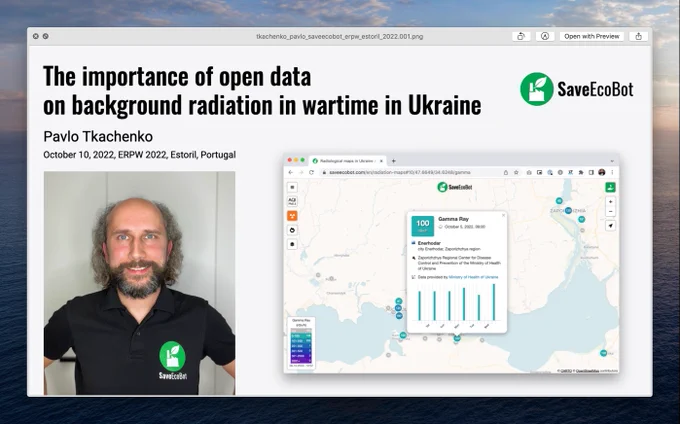Open the puzzle-piece Extensions menu

click(x=581, y=172)
